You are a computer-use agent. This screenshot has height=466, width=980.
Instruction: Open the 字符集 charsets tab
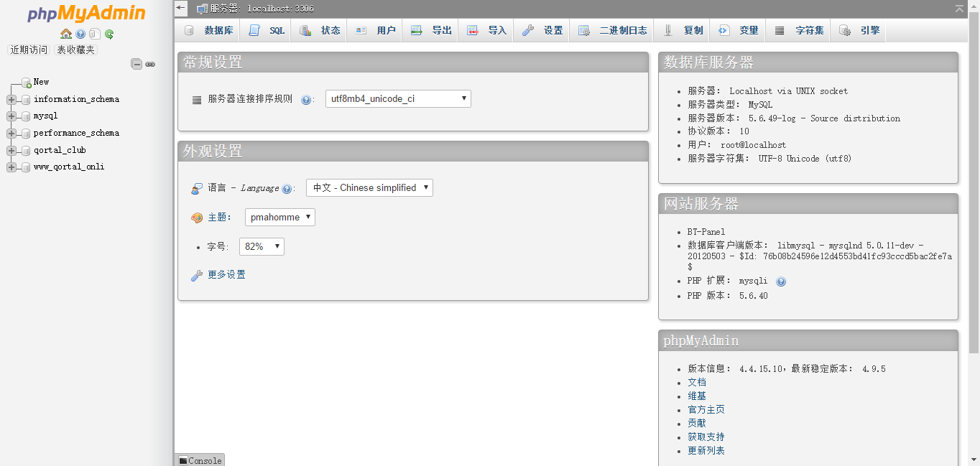tap(799, 30)
